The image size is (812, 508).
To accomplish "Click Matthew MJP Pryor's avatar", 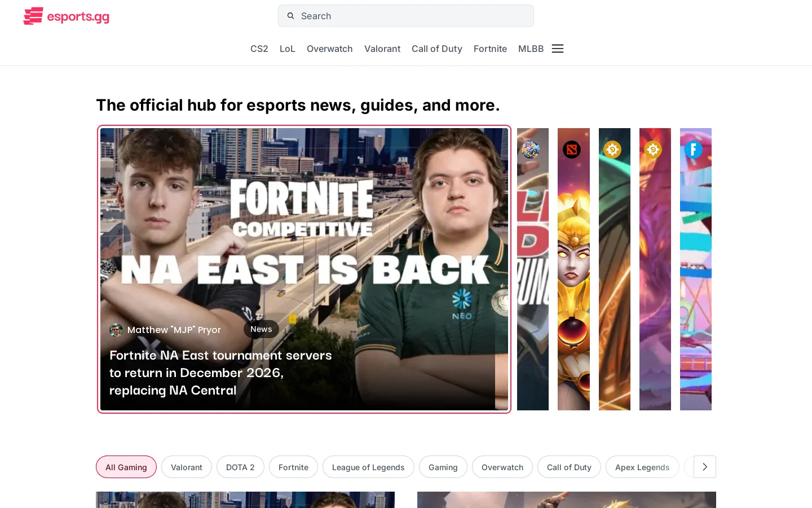I will point(116,330).
